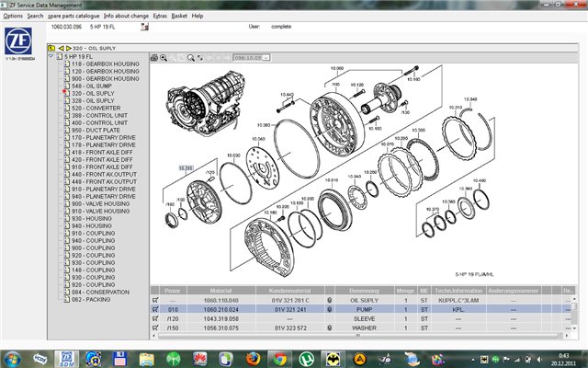Image resolution: width=588 pixels, height=368 pixels.
Task: Click cart icon for SLEEVE row
Action: click(157, 319)
